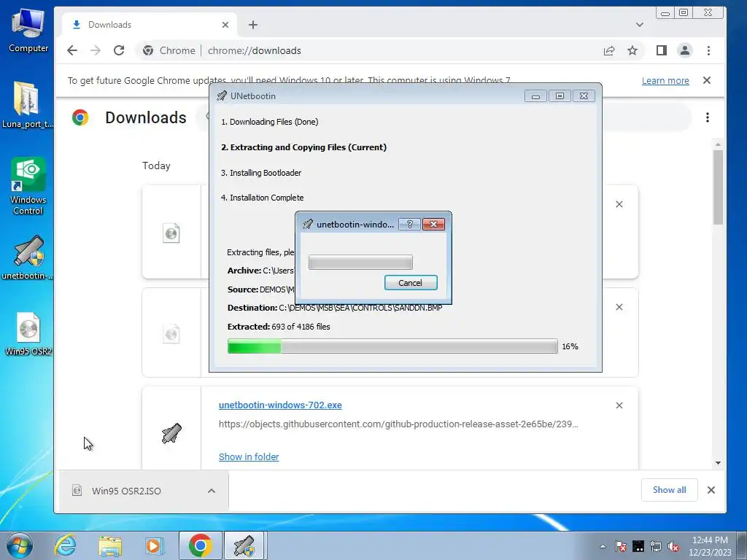The image size is (747, 560).
Task: Switch to Chrome in the taskbar
Action: click(x=200, y=545)
